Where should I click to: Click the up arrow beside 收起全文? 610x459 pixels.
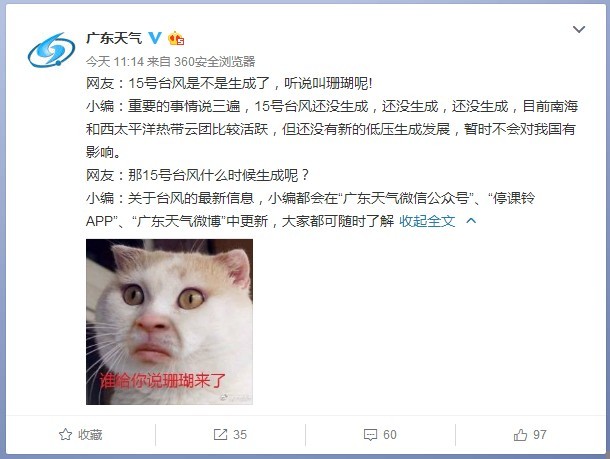tap(471, 221)
